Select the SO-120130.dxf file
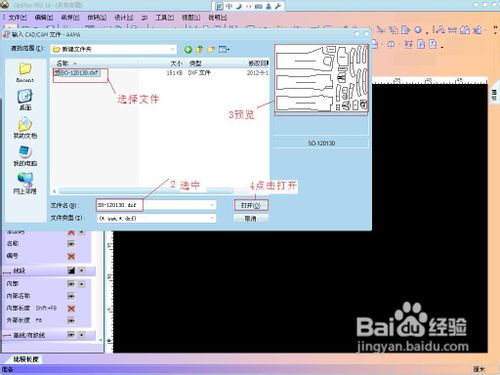 click(x=77, y=73)
